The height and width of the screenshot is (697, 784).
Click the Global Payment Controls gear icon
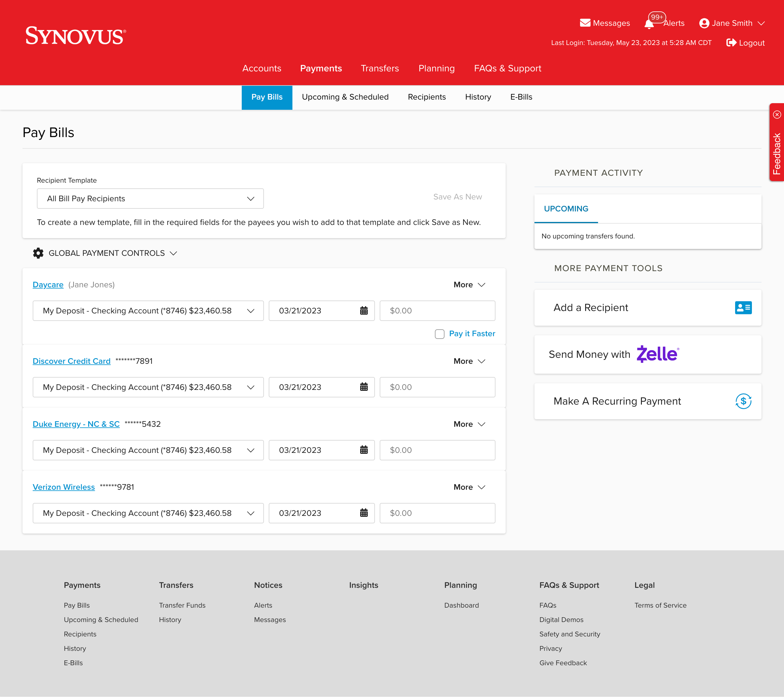coord(38,253)
